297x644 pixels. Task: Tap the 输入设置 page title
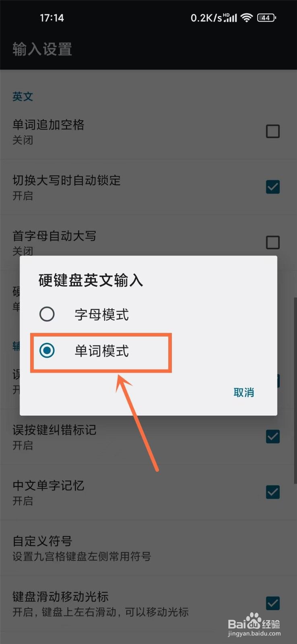click(42, 50)
